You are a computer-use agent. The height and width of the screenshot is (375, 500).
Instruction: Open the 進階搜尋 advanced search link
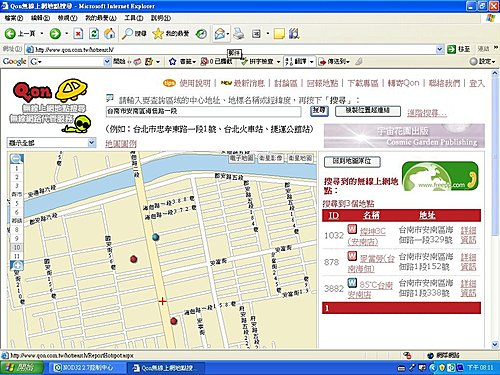427,113
